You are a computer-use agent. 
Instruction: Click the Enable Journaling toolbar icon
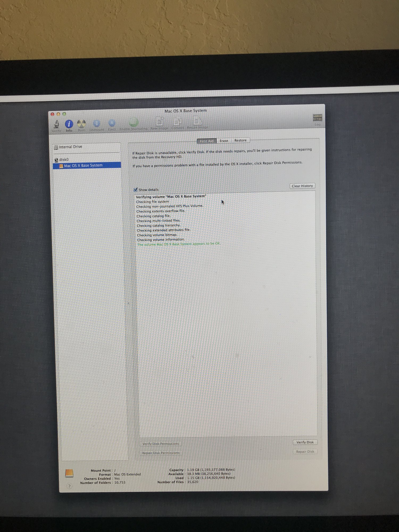coord(134,122)
